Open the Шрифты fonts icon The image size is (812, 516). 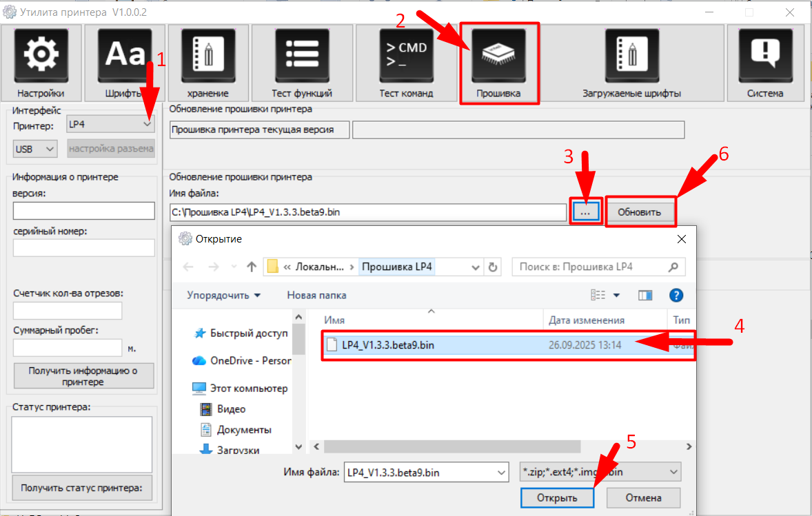click(x=124, y=56)
